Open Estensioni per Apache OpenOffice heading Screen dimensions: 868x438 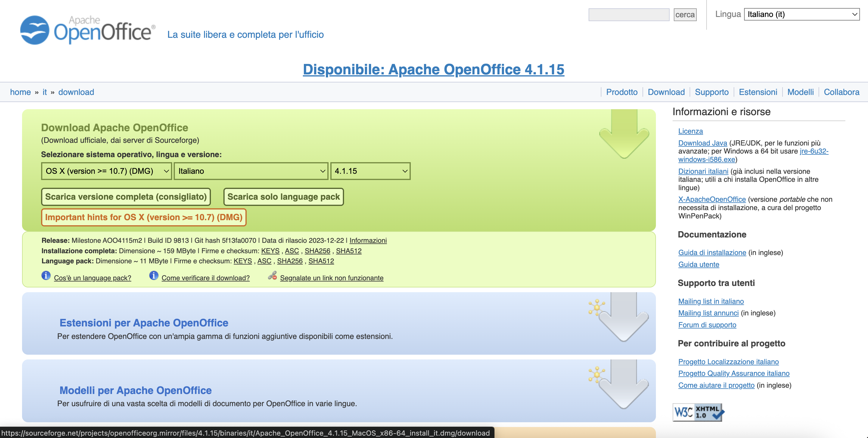pyautogui.click(x=144, y=323)
